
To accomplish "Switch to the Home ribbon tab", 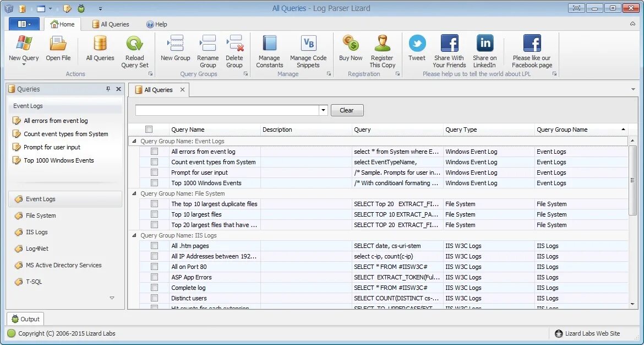I will click(x=62, y=24).
